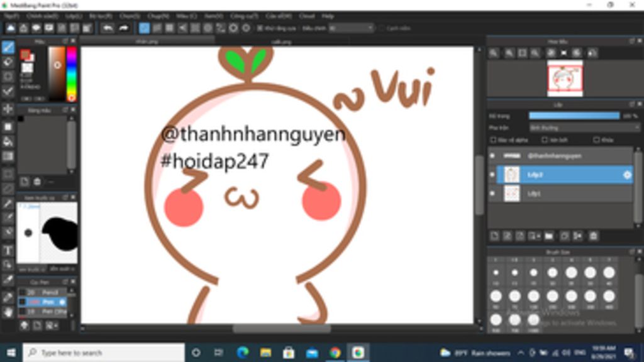Screen dimensions: 644x362
Task: Zoom in using navigator magnifier icon
Action: tap(509, 53)
